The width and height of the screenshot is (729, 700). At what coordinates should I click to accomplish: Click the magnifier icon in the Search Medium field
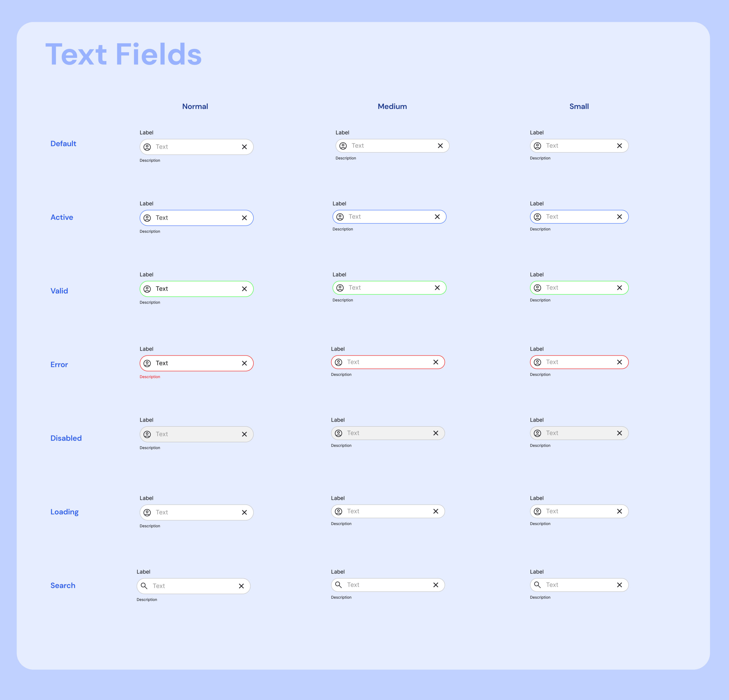coord(339,585)
